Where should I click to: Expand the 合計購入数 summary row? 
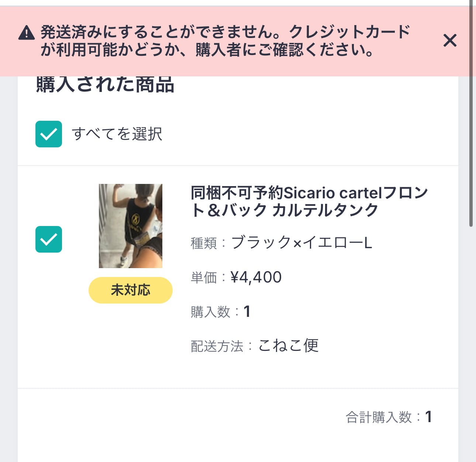(x=389, y=417)
